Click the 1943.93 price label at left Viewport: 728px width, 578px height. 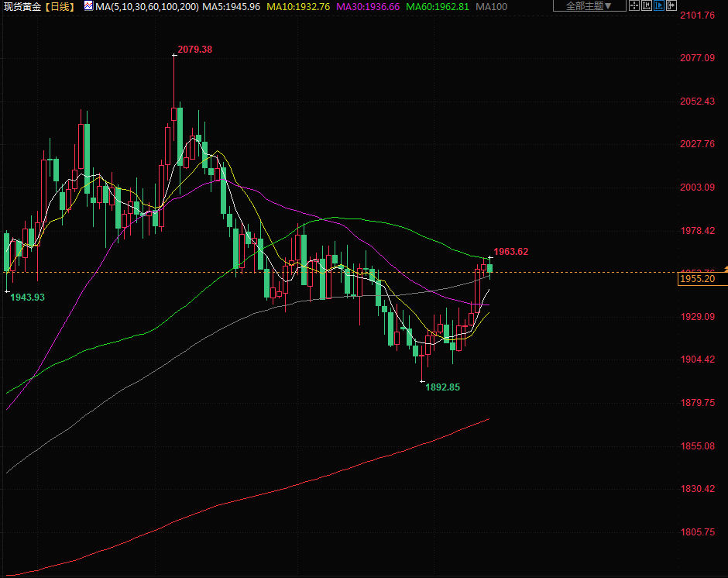(27, 298)
